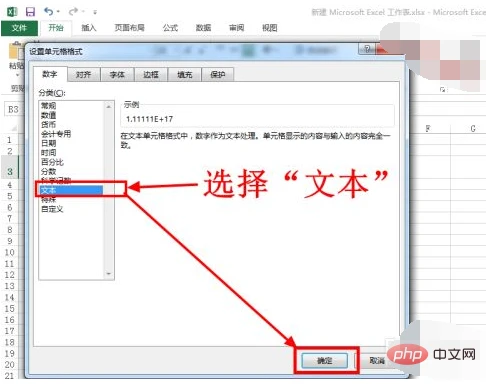486x387 pixels.
Task: Click the 确定 button
Action: [x=324, y=360]
